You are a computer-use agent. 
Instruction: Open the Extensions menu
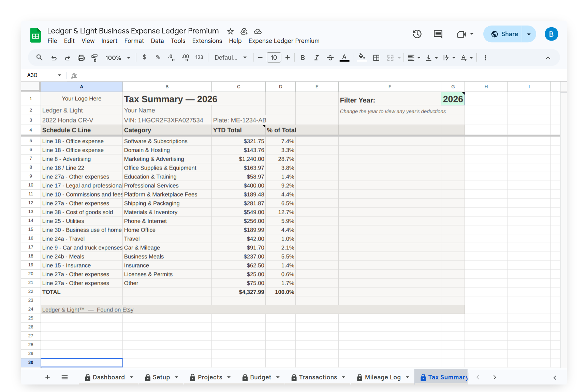coord(207,41)
